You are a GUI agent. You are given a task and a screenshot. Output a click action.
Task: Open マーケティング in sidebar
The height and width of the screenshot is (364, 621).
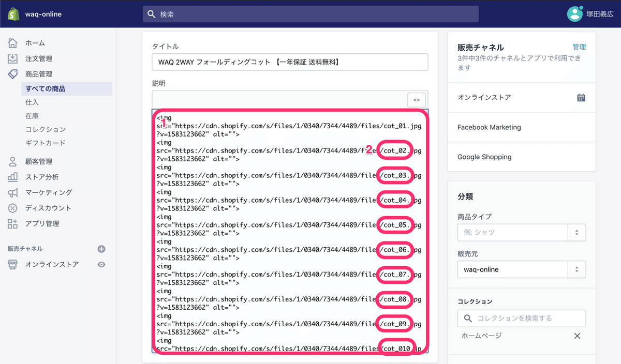coord(49,192)
